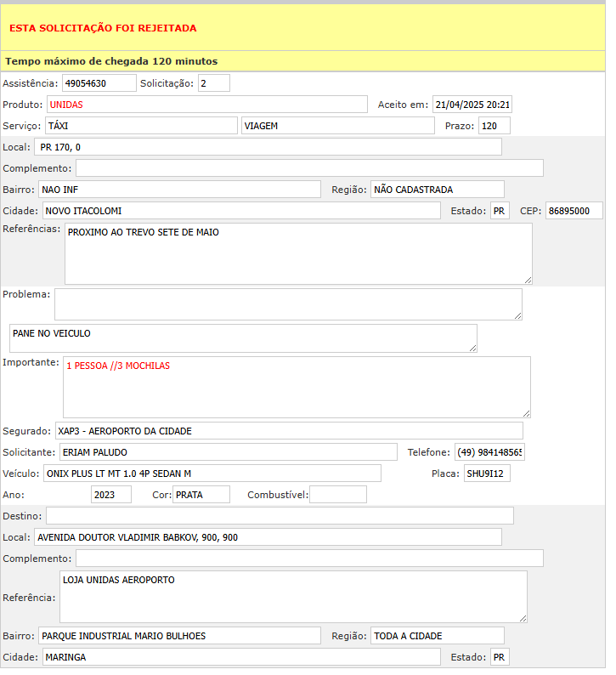Screen dimensions: 616x675
Task: Select the Telefone field
Action: tap(489, 452)
